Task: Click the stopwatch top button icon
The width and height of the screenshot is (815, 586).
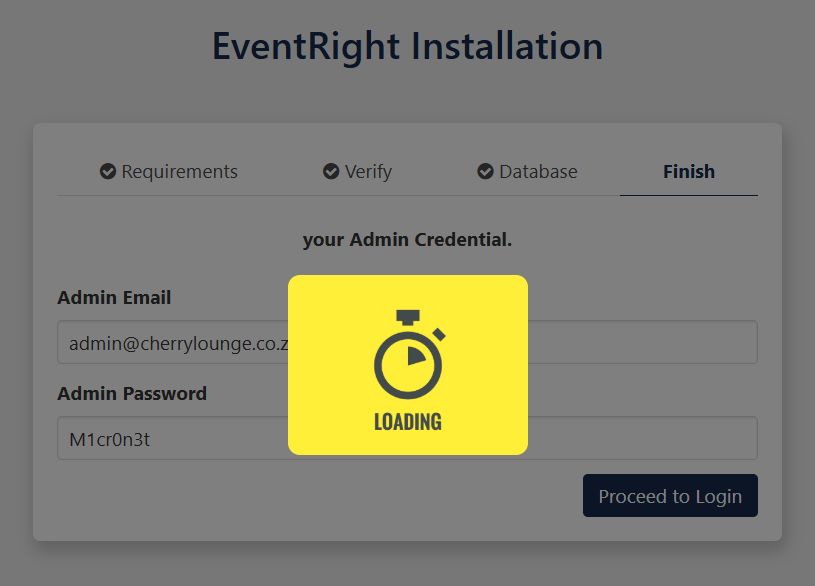Action: (408, 317)
